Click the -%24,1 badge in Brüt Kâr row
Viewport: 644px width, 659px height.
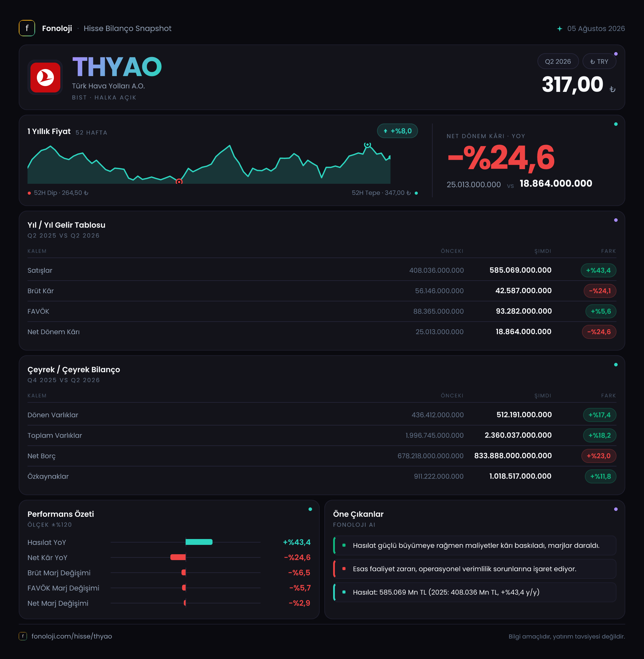[600, 291]
